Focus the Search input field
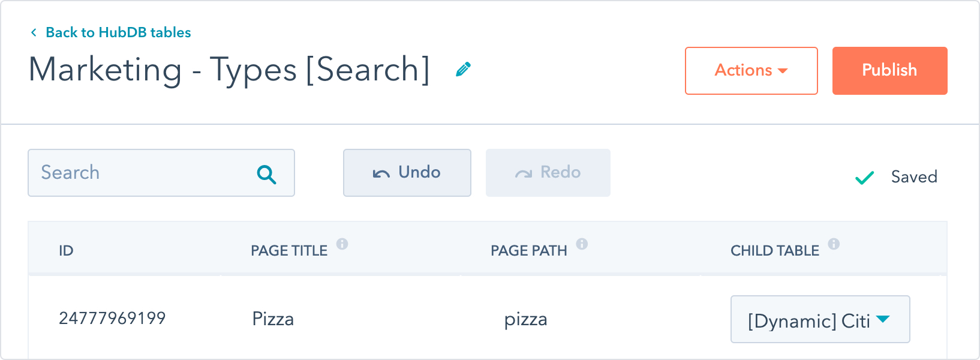Image resolution: width=980 pixels, height=360 pixels. pos(144,173)
